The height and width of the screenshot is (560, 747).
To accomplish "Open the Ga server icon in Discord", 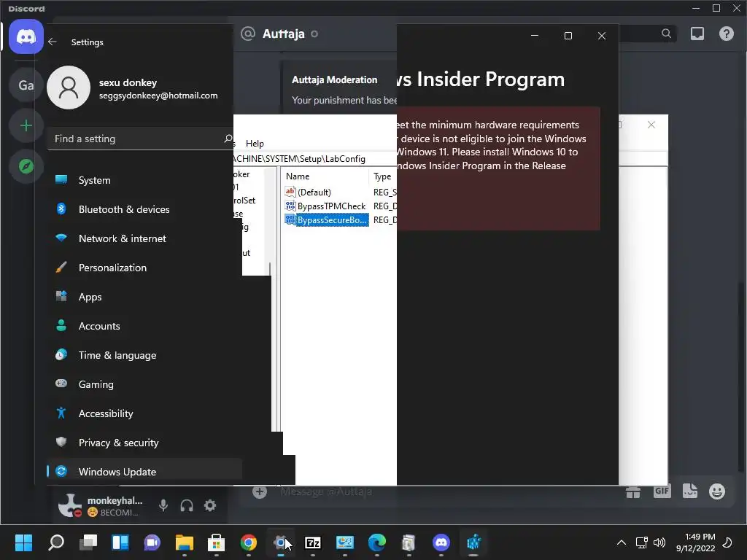I will pyautogui.click(x=26, y=85).
